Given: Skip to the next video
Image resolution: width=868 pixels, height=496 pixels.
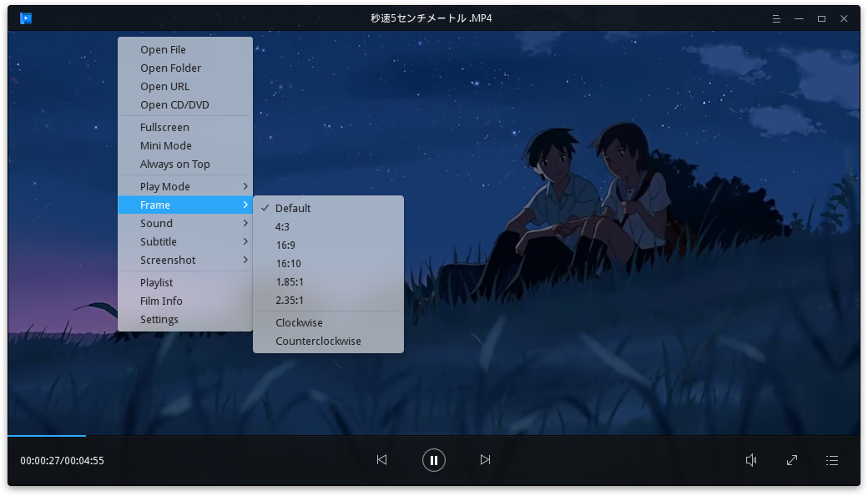Looking at the screenshot, I should click(485, 460).
